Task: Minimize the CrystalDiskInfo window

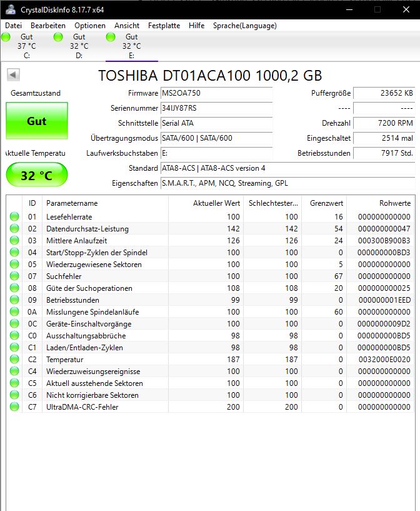Action: pyautogui.click(x=349, y=9)
